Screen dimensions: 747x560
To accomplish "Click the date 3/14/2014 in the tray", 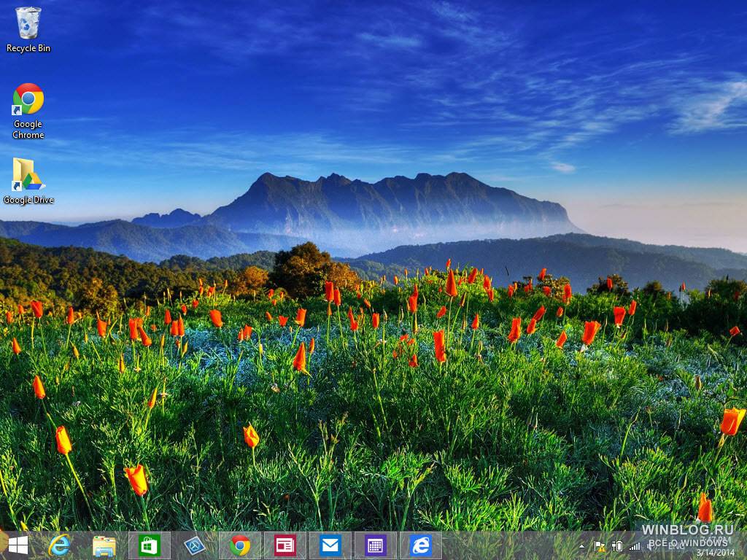I will pos(715,553).
